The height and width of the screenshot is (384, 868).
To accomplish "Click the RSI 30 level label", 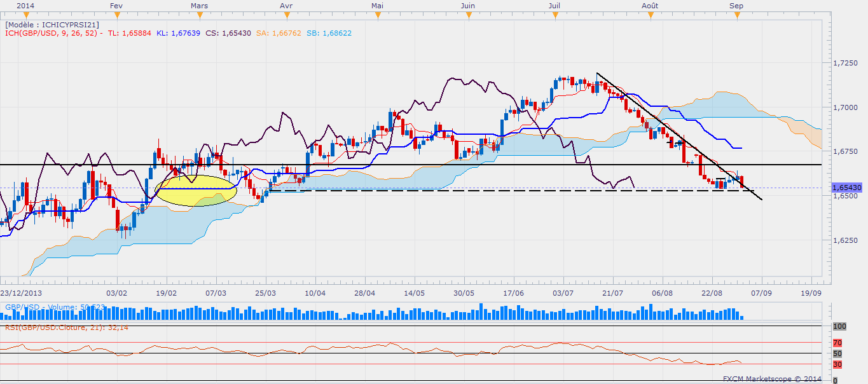I will point(837,364).
